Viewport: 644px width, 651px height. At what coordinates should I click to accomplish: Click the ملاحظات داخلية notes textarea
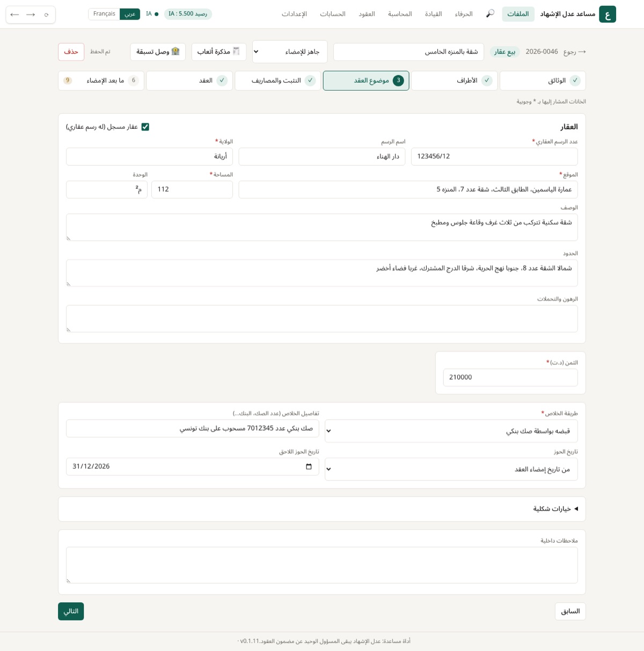[322, 565]
